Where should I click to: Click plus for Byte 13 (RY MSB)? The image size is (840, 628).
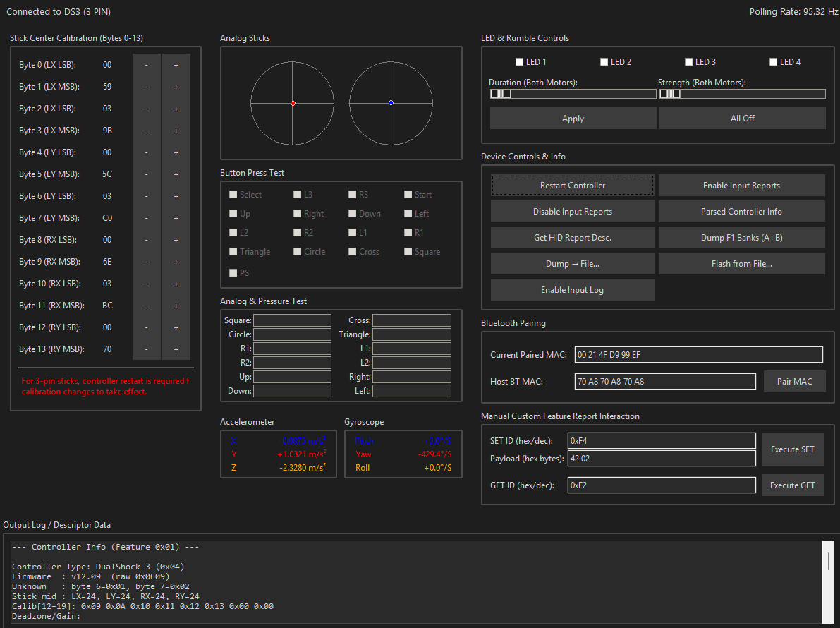click(176, 349)
